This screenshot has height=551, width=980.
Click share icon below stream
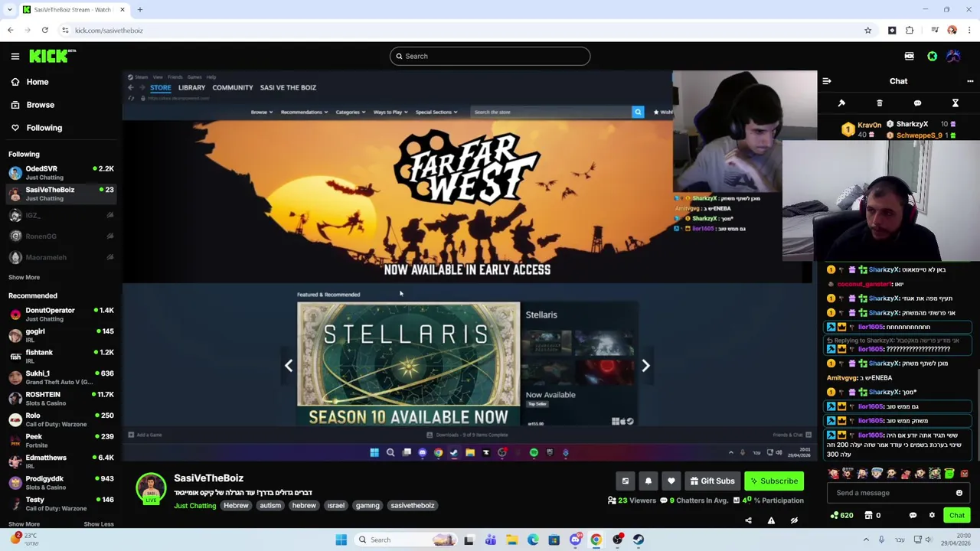click(748, 520)
